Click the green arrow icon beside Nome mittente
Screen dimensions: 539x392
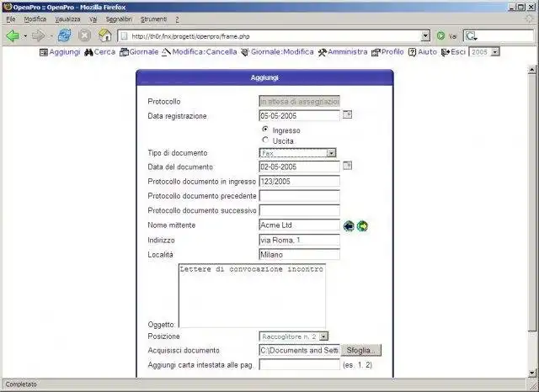point(362,226)
